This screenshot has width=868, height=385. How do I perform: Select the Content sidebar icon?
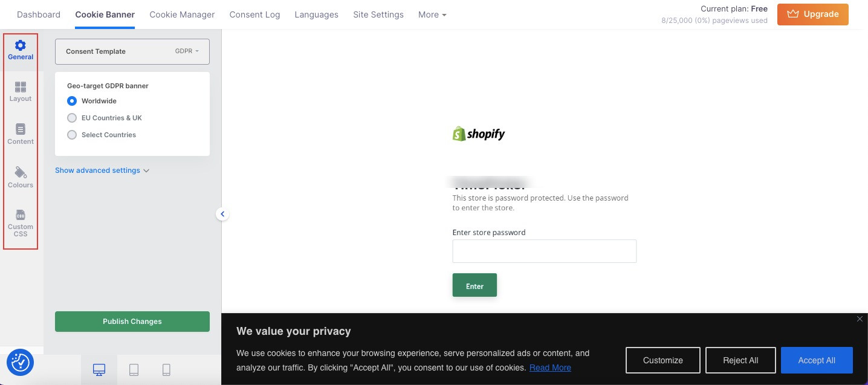click(x=21, y=129)
